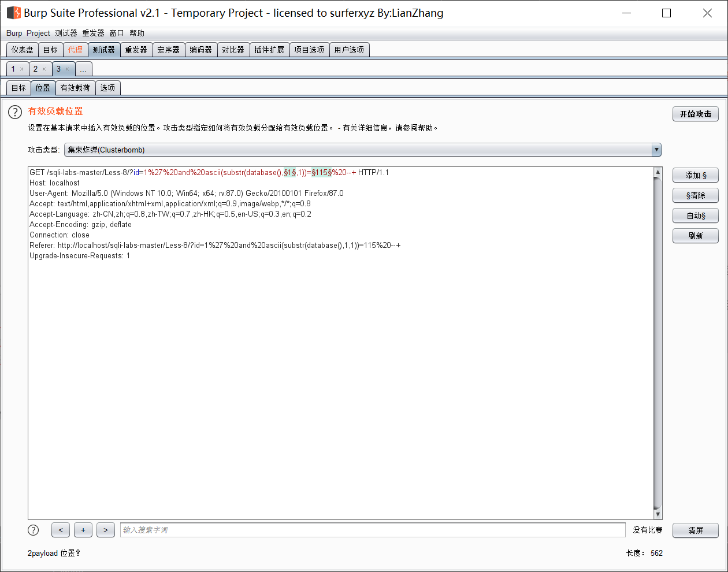Click the Accept-Encoding: gzip, deflate line

pos(80,224)
